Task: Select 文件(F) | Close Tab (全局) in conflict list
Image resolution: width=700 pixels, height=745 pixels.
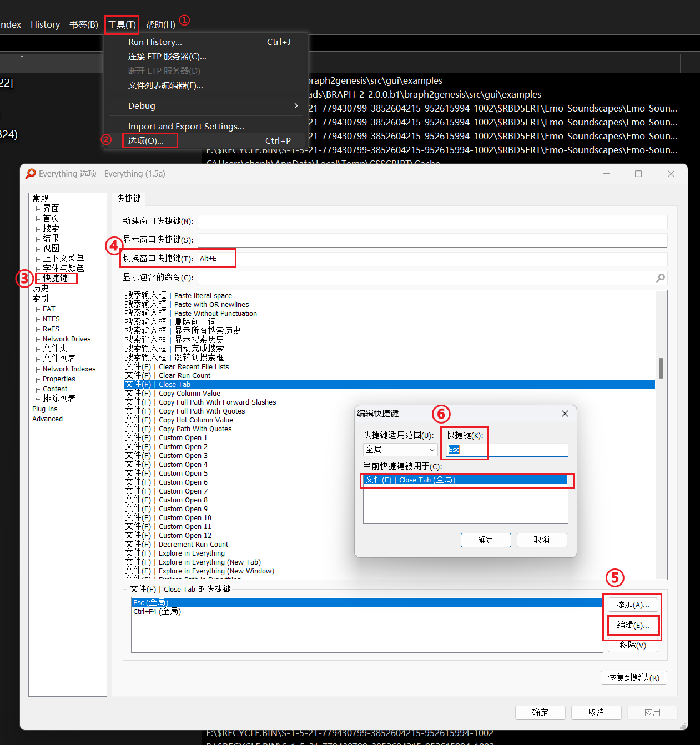Action: point(466,480)
